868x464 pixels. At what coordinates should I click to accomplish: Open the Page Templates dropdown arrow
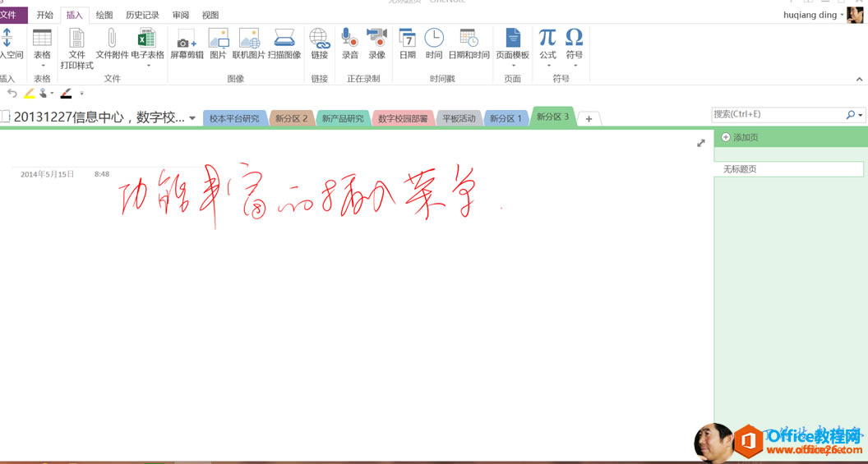point(513,66)
